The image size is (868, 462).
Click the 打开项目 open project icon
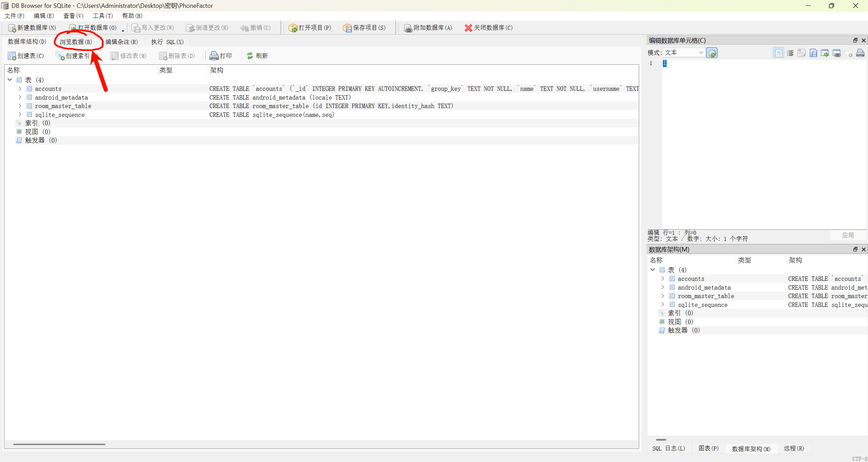[293, 28]
